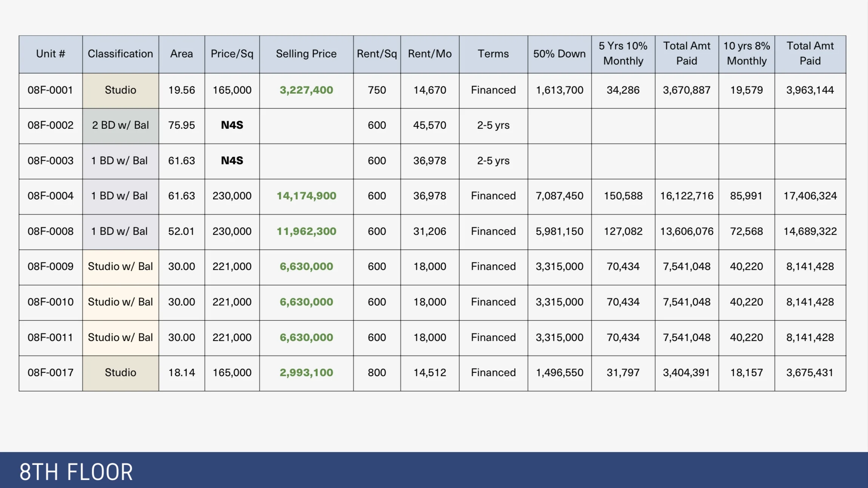Click N4S in the 08F-0003 row

point(232,161)
